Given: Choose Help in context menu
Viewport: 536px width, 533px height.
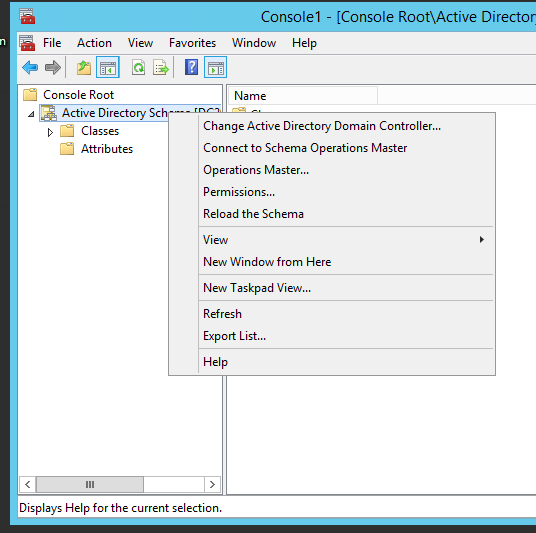Looking at the screenshot, I should click(332, 362).
